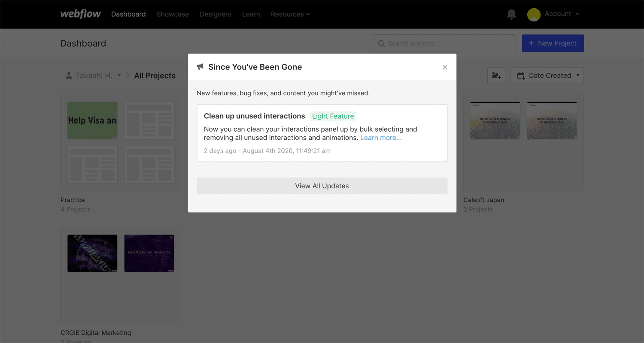Viewport: 644px width, 343px height.
Task: Open the Showcase nav item
Action: pyautogui.click(x=173, y=14)
